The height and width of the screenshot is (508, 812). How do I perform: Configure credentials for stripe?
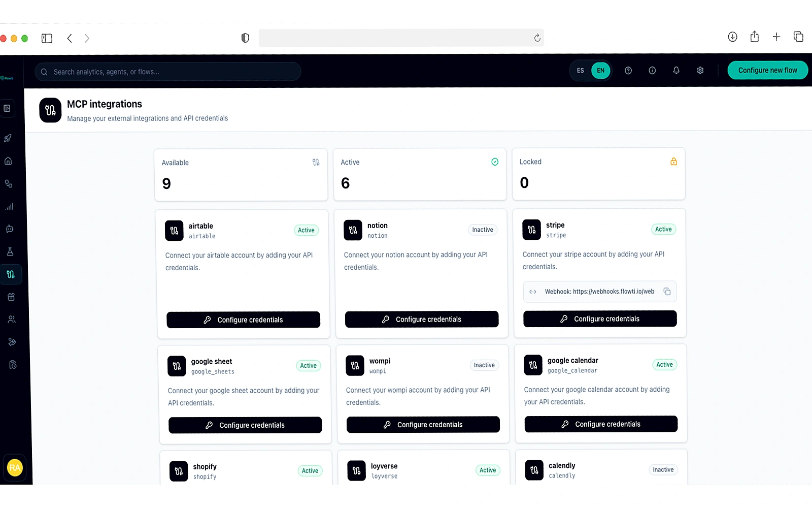600,319
